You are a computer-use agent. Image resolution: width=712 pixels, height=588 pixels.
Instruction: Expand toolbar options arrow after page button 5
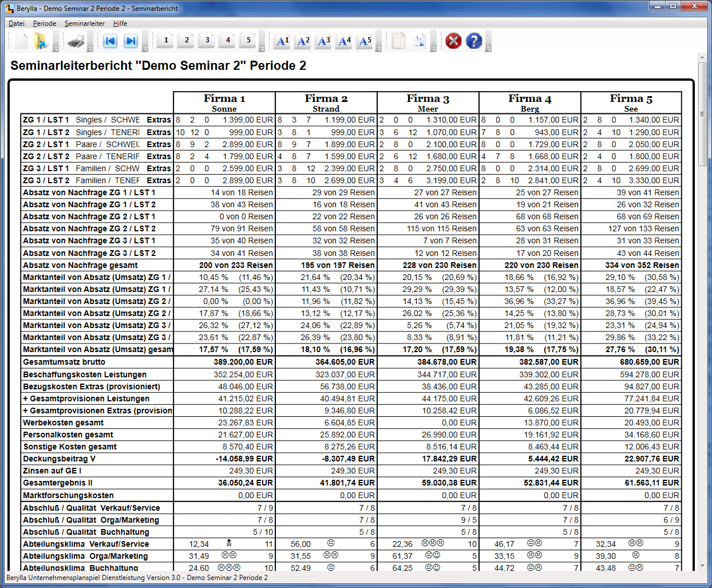pos(262,49)
